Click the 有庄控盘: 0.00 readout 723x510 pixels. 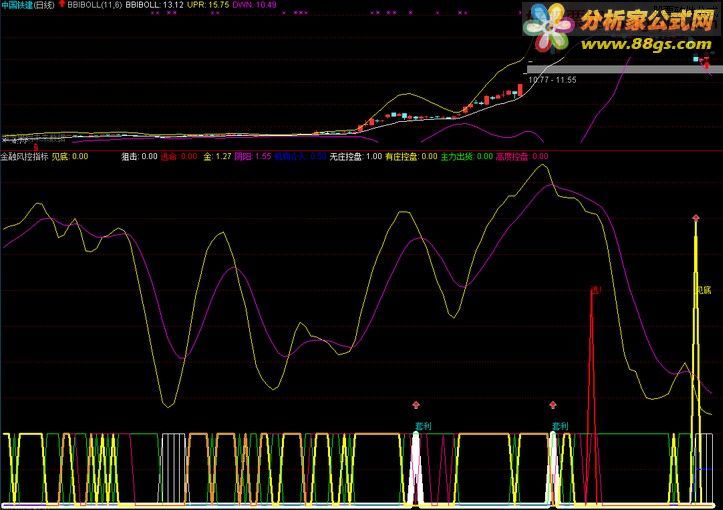[x=411, y=156]
